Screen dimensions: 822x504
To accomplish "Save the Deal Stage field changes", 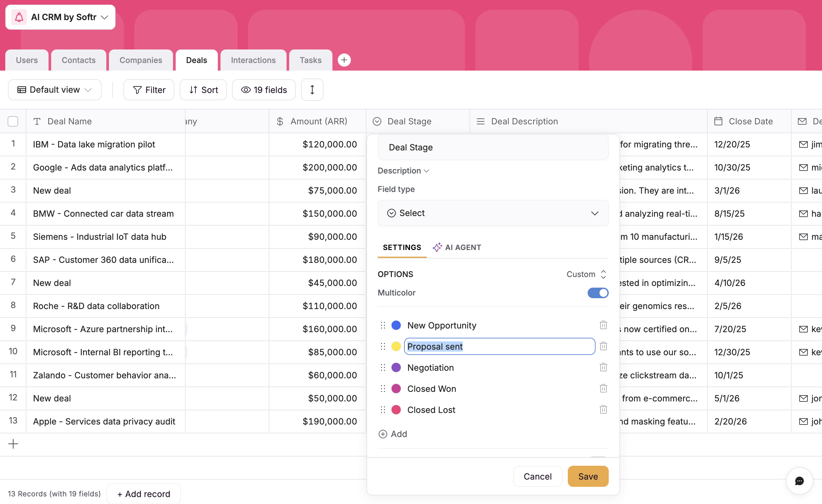I will [588, 476].
